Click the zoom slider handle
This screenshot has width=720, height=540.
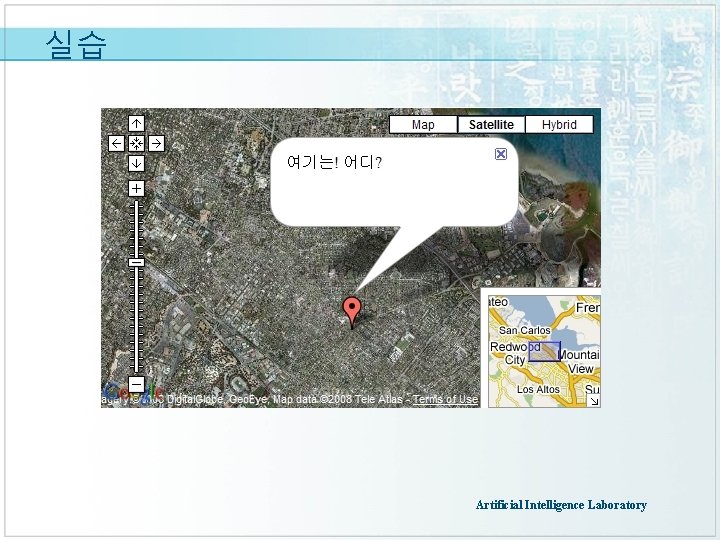pos(136,262)
